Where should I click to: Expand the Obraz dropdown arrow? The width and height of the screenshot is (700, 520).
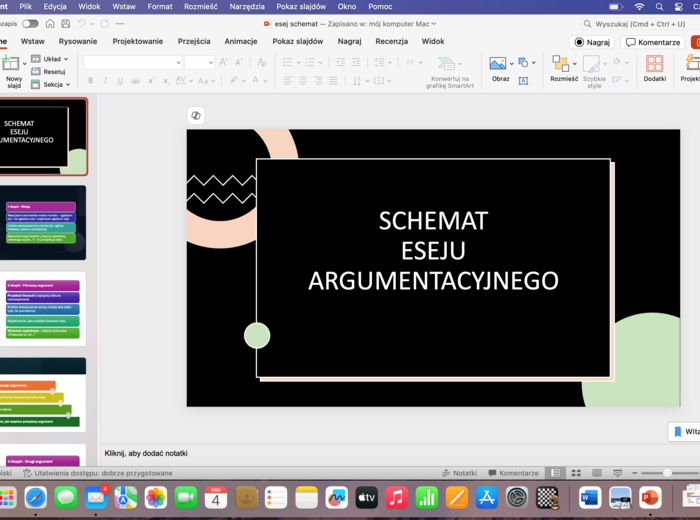[x=512, y=63]
